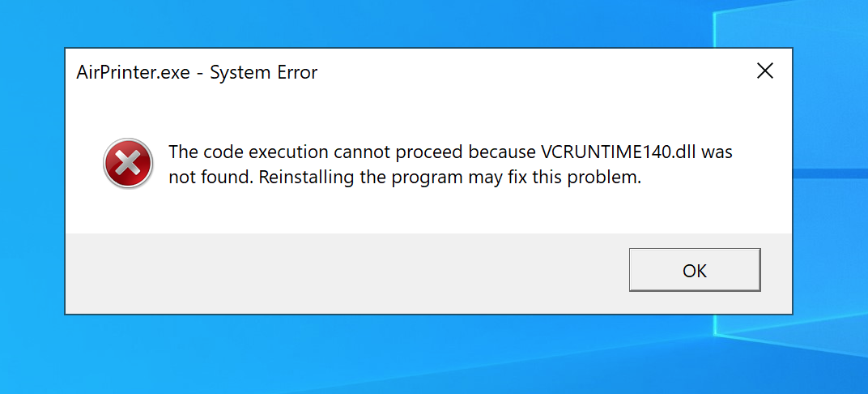Click the text 'The code execution'
The height and width of the screenshot is (394, 868).
point(252,152)
